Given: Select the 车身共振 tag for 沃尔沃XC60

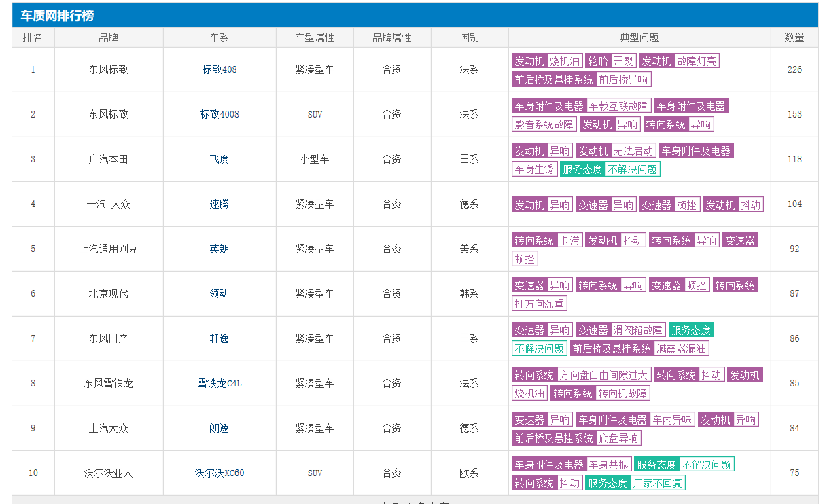Looking at the screenshot, I should 609,465.
